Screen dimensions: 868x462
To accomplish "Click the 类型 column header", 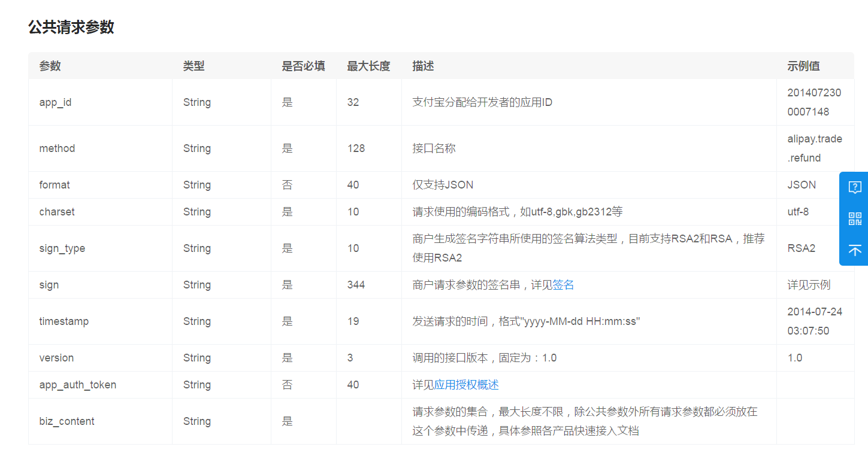I will (x=194, y=66).
